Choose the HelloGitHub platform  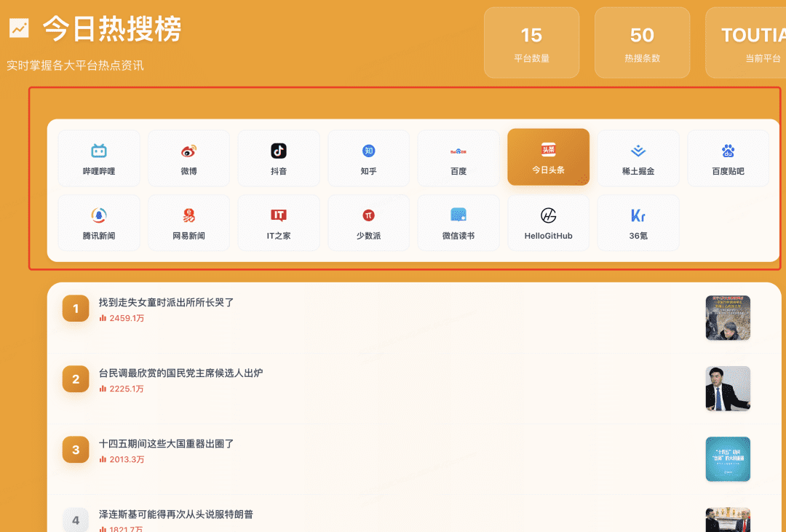coord(549,215)
